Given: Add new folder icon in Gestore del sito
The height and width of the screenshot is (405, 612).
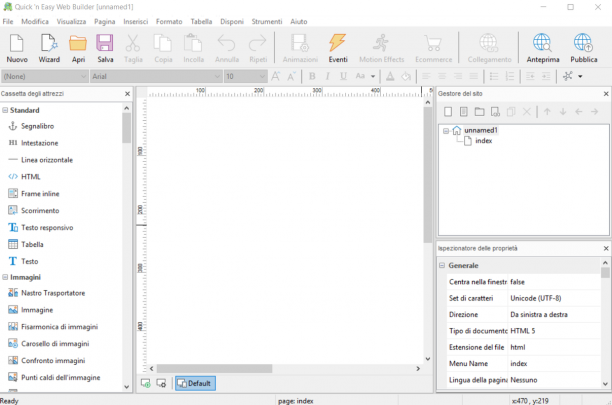Looking at the screenshot, I should [x=479, y=112].
